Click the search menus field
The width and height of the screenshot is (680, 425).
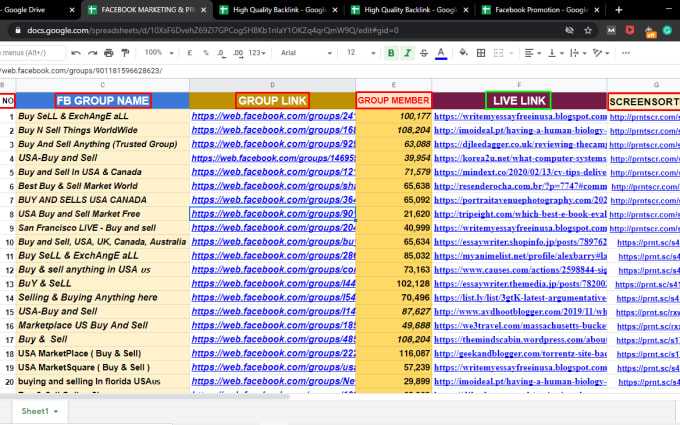pyautogui.click(x=32, y=53)
